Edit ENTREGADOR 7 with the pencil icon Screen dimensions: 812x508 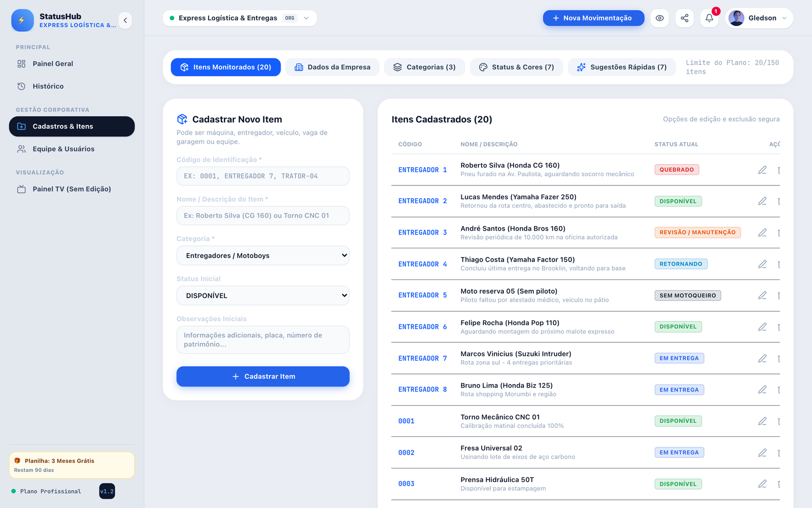(x=762, y=358)
